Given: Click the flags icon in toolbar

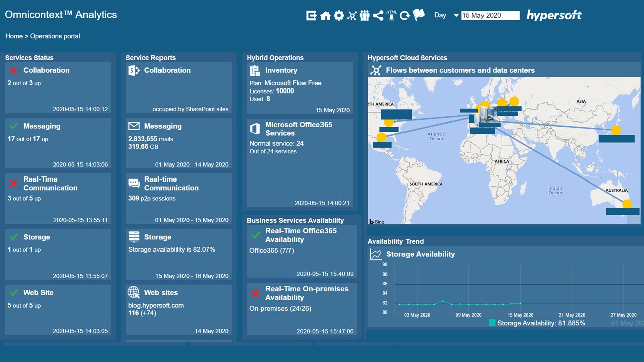Looking at the screenshot, I should [419, 15].
